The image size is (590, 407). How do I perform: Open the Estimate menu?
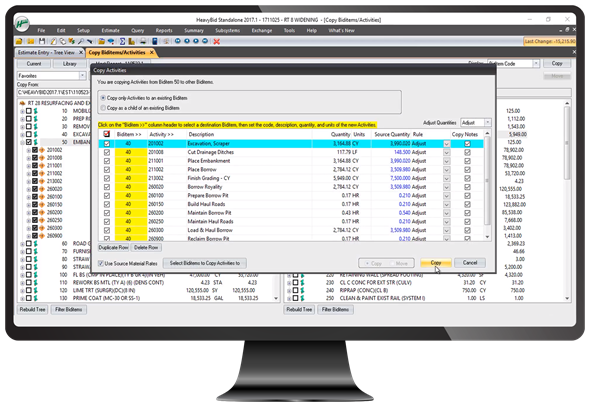point(110,30)
